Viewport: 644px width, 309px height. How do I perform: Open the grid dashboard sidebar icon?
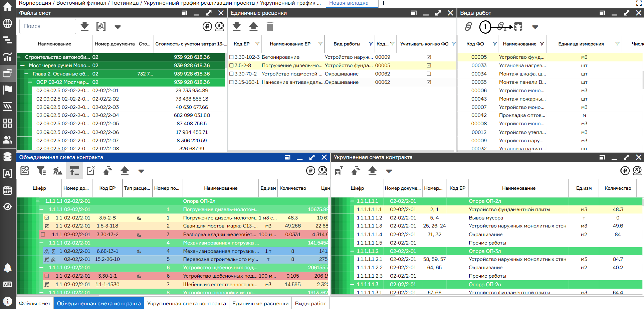coord(7,123)
